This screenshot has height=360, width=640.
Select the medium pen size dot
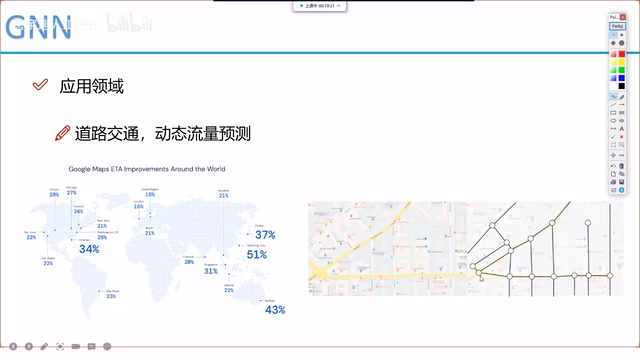[613, 43]
